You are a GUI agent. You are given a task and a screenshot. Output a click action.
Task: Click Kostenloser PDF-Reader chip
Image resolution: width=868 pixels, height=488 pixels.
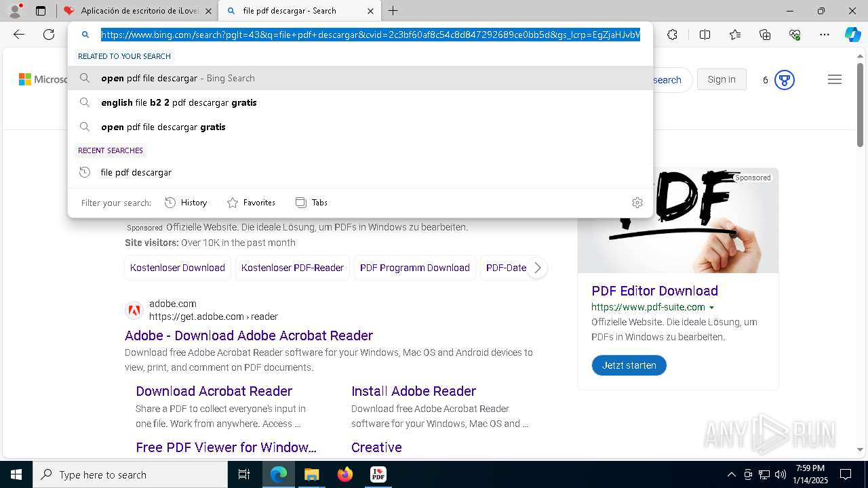tap(292, 268)
